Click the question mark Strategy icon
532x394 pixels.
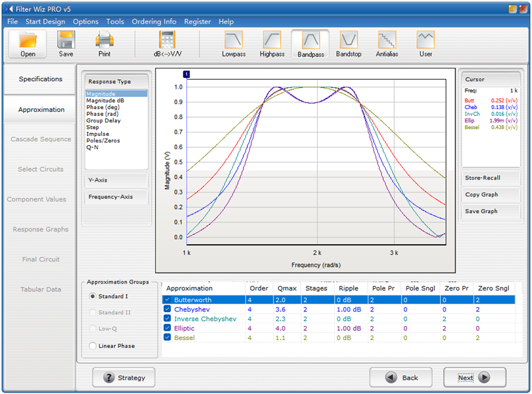point(108,377)
